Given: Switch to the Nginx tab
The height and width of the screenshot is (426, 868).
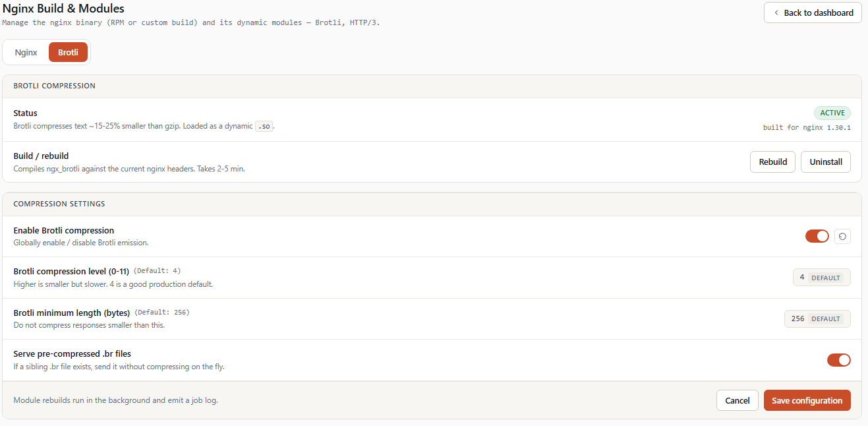Looking at the screenshot, I should point(26,52).
